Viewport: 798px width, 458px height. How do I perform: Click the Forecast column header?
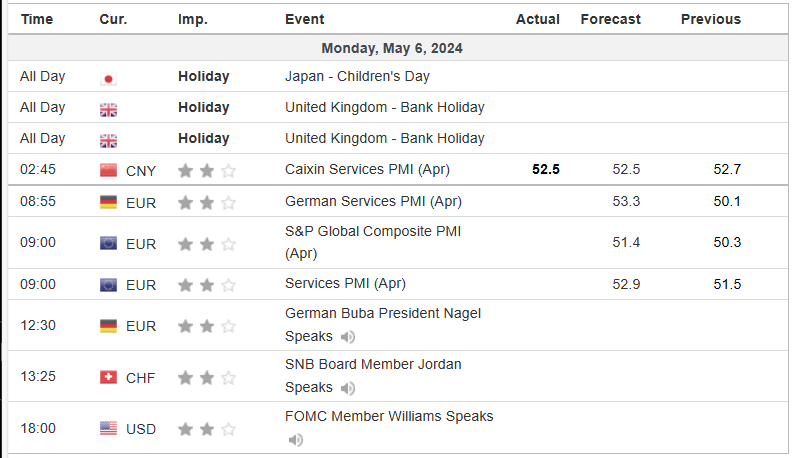[x=609, y=19]
